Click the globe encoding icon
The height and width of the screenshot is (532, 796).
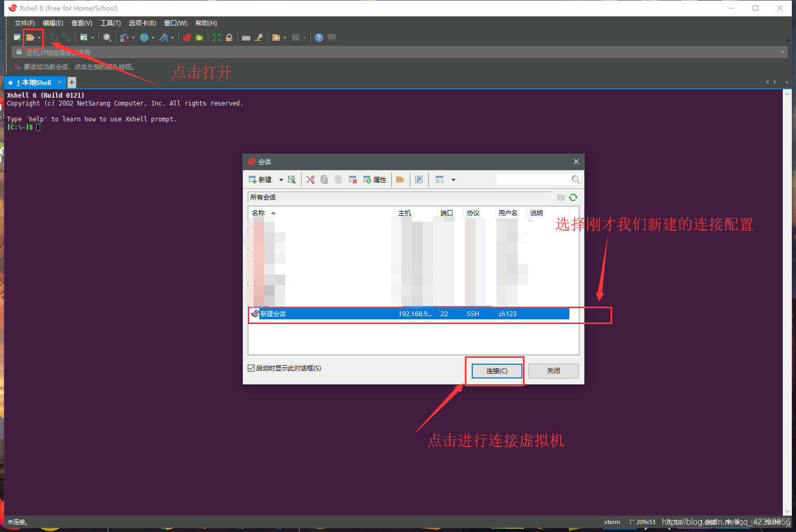pyautogui.click(x=144, y=37)
